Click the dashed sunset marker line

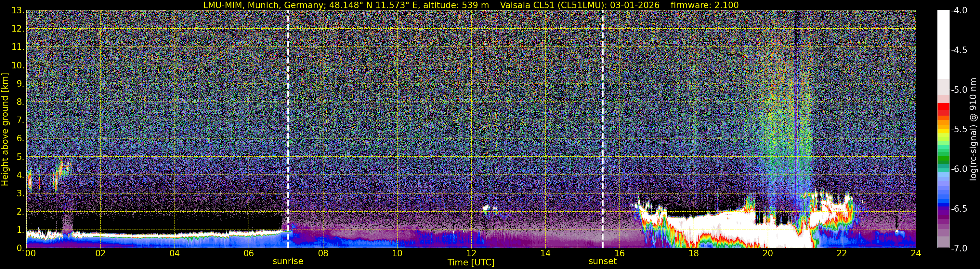pyautogui.click(x=603, y=129)
